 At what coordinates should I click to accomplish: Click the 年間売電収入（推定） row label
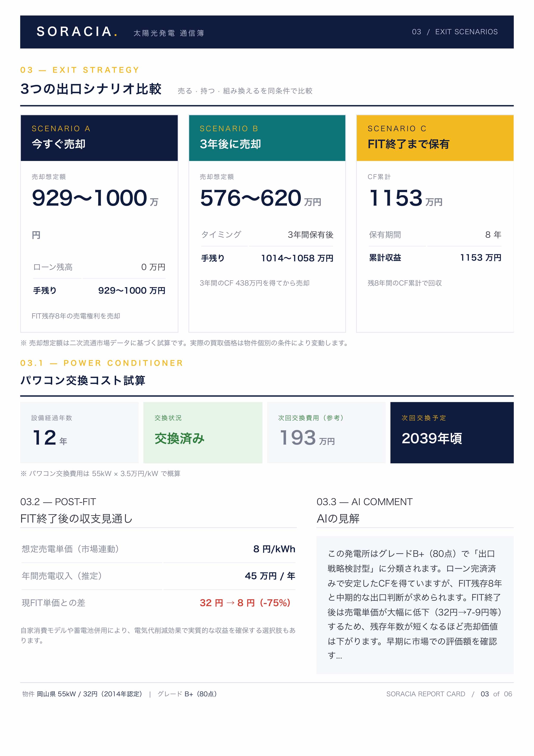click(62, 576)
